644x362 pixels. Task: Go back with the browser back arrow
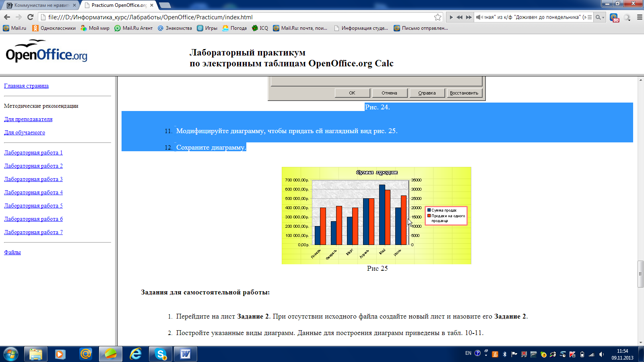[7, 17]
